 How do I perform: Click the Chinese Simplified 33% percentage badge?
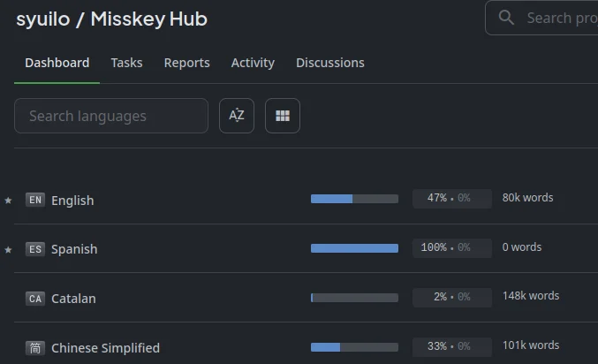[451, 346]
